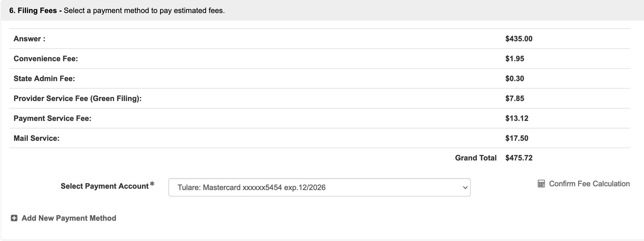The image size is (644, 241).
Task: Click Add New Payment Method text
Action: point(69,218)
